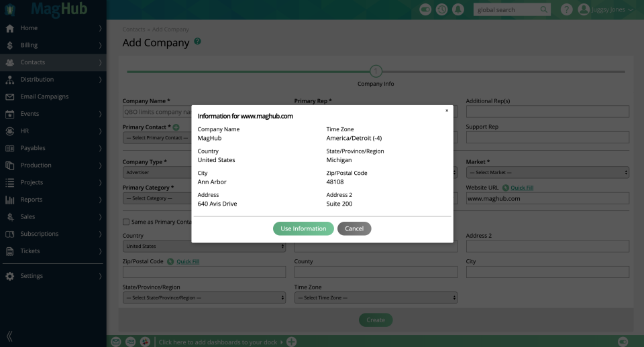The image size is (644, 347).
Task: Click the Settings gear icon
Action: [10, 277]
